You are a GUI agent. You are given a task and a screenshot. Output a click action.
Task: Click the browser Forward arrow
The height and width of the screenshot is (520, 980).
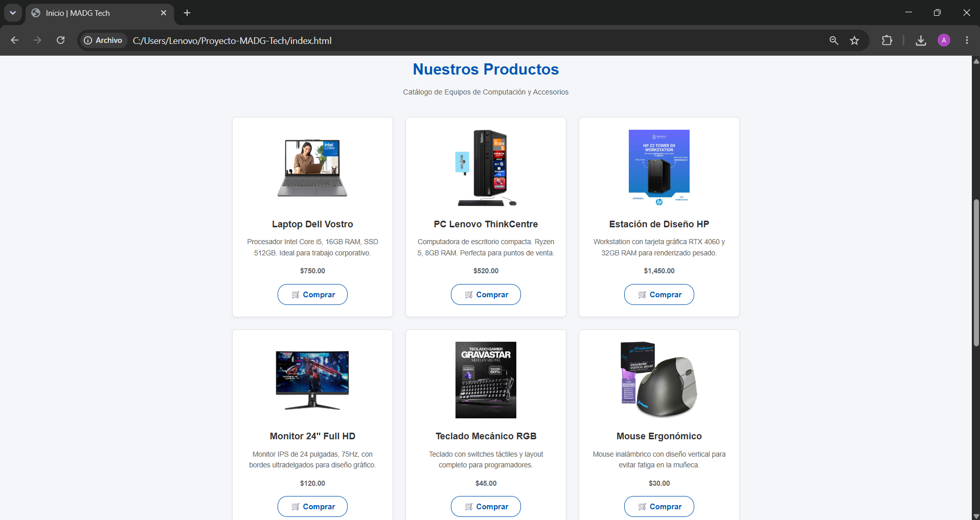(37, 40)
